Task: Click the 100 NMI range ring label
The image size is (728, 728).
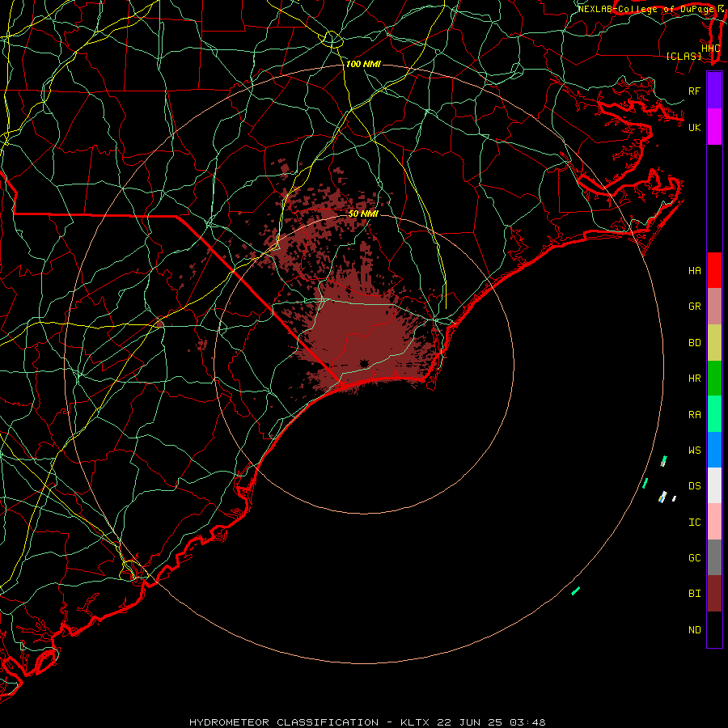Action: 363,64
